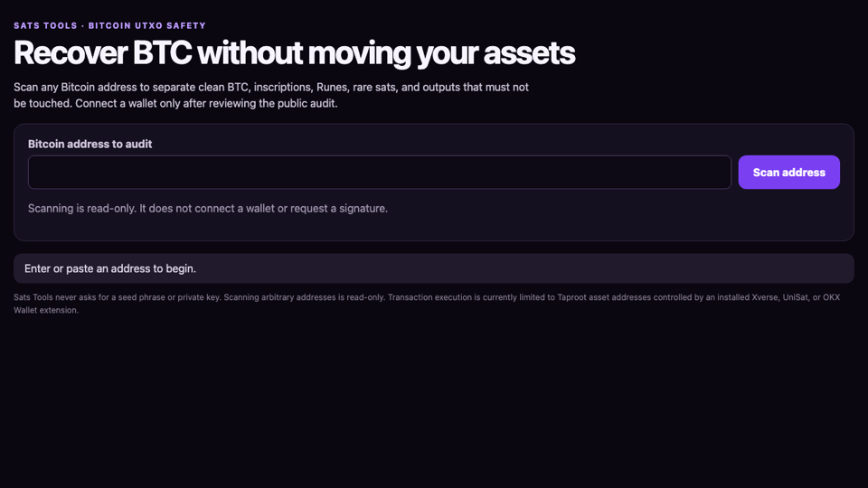Click the 'SATS TOOLS' brand text

click(45, 25)
